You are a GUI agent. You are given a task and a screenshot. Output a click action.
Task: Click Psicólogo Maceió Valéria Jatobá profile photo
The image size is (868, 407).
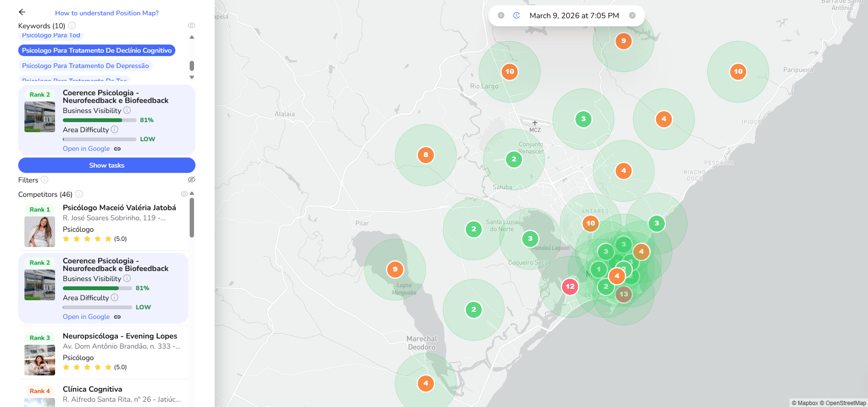pyautogui.click(x=40, y=232)
